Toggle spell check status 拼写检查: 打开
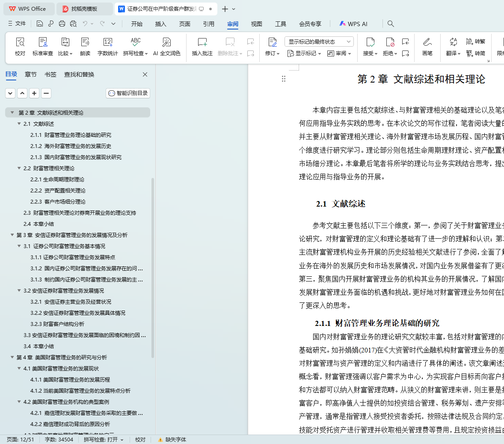Viewport: 504px width, 444px height. point(104,439)
